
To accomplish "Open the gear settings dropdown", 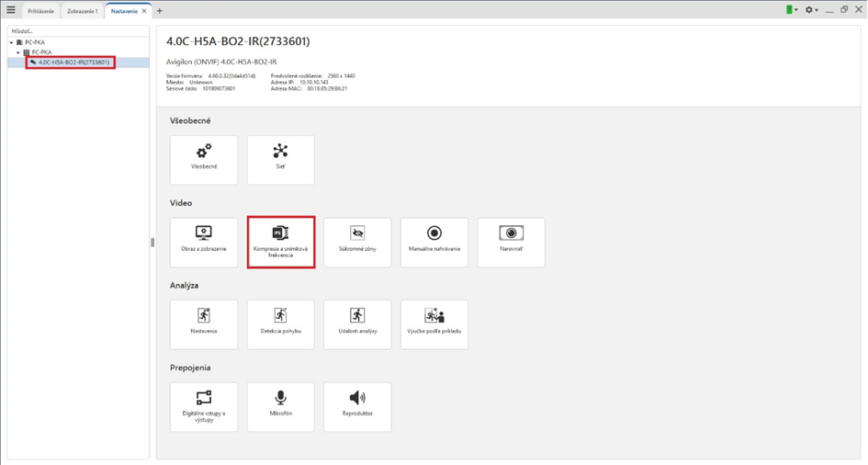I will [812, 10].
